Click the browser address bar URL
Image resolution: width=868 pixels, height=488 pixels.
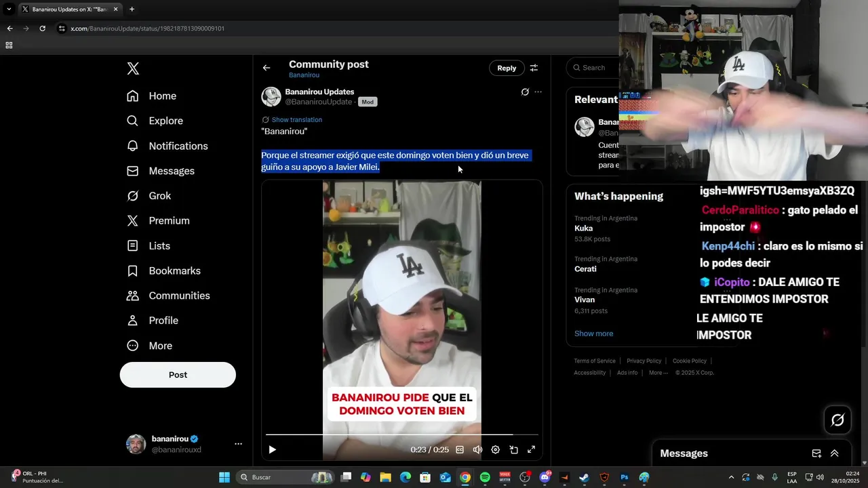point(147,28)
